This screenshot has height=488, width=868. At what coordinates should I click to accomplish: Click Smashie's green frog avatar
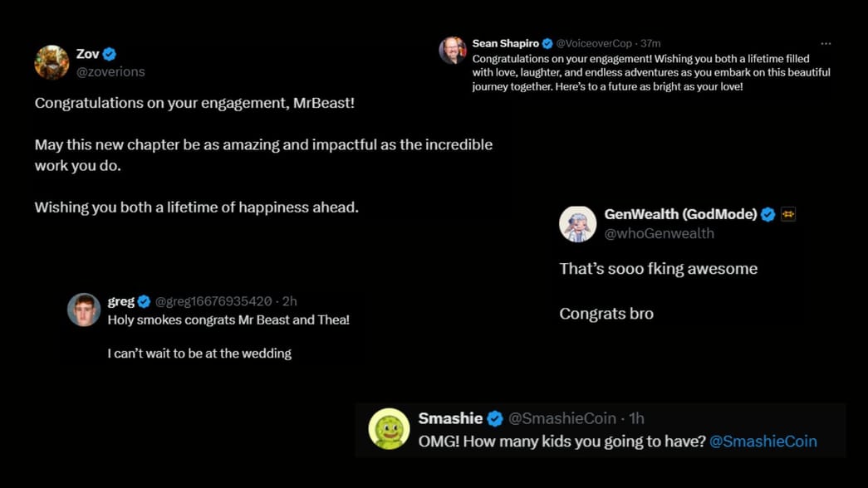389,427
